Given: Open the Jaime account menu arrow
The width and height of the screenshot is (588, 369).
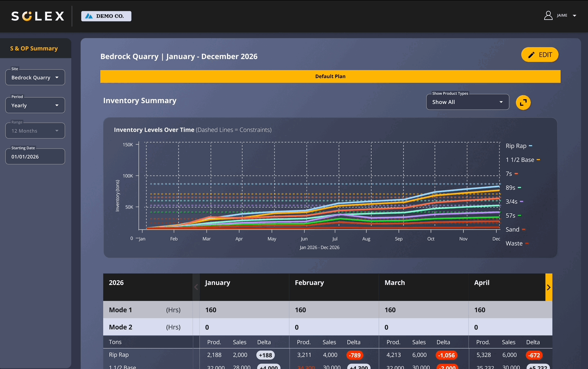Looking at the screenshot, I should click(574, 16).
